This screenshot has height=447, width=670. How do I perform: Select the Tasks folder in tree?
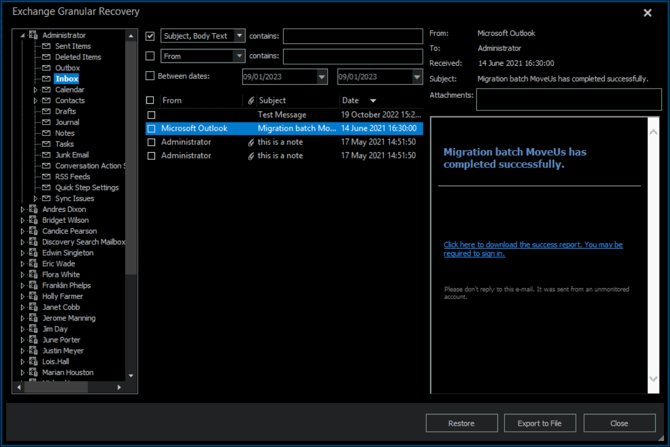(64, 144)
